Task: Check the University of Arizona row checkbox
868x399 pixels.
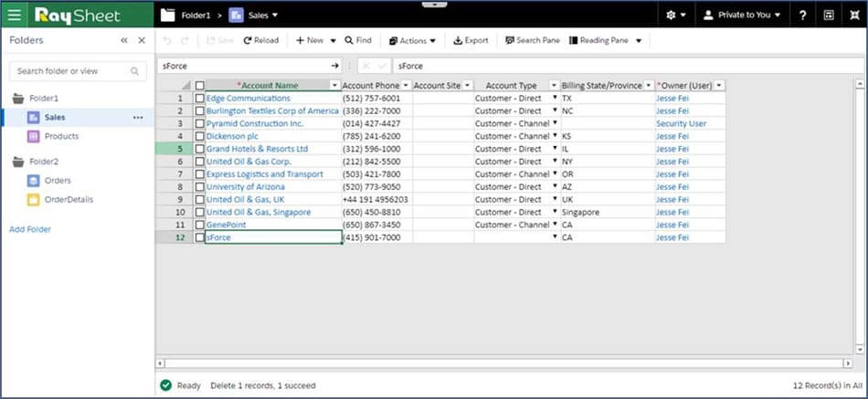Action: 200,187
